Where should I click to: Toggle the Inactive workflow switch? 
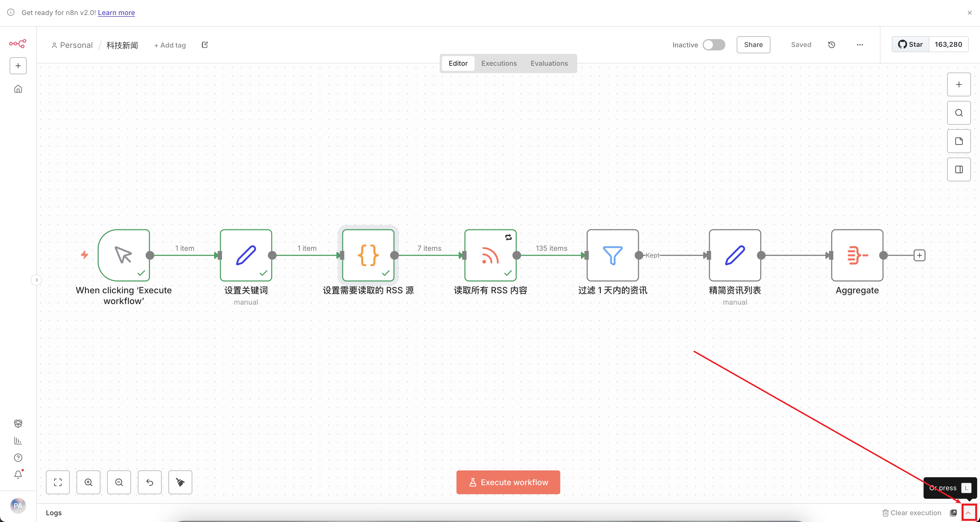click(x=713, y=45)
